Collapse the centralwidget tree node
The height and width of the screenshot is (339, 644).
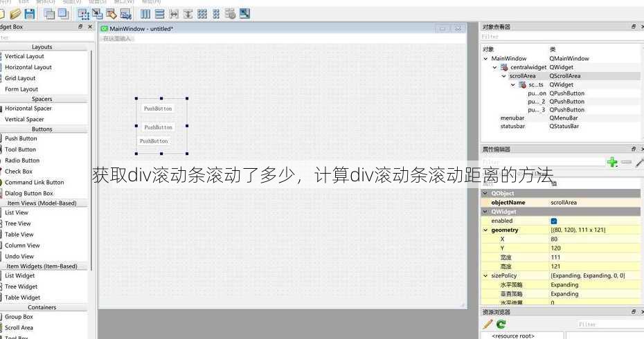point(495,67)
